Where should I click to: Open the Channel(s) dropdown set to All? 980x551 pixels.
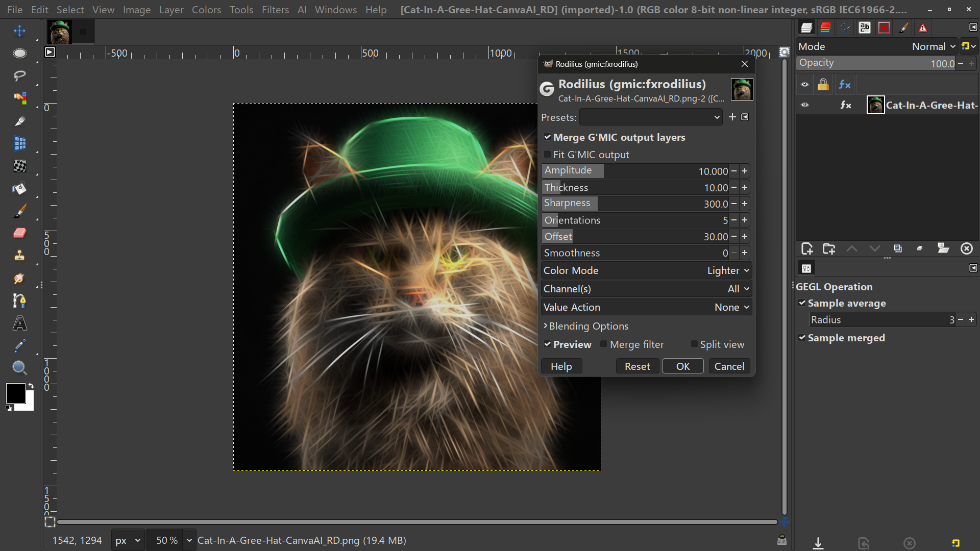pos(646,289)
